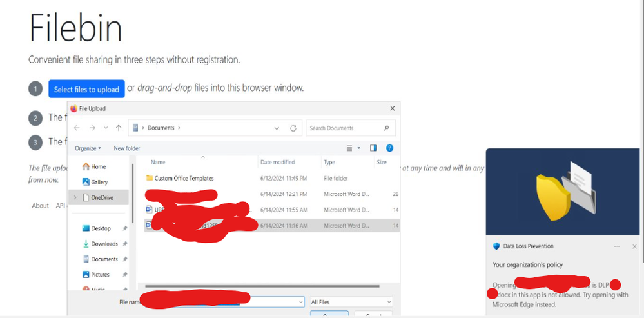
Task: Click Select files to upload button
Action: (x=86, y=89)
